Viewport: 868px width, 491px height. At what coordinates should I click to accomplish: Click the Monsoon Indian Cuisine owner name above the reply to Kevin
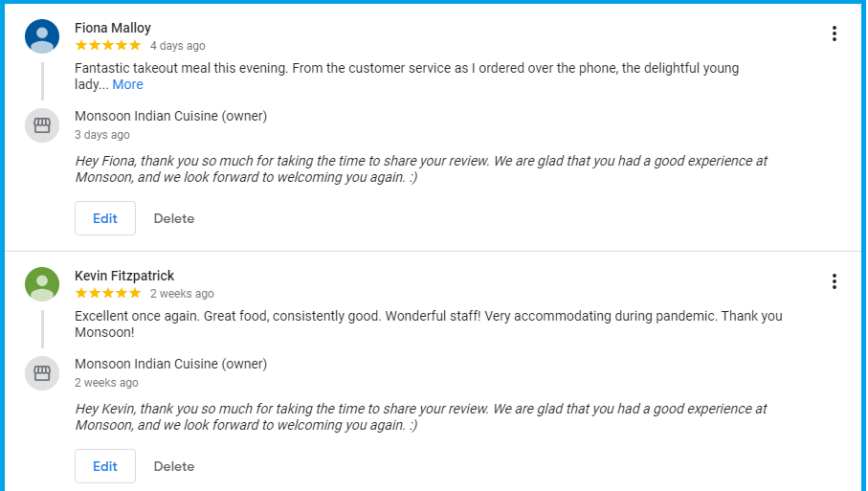pyautogui.click(x=171, y=365)
